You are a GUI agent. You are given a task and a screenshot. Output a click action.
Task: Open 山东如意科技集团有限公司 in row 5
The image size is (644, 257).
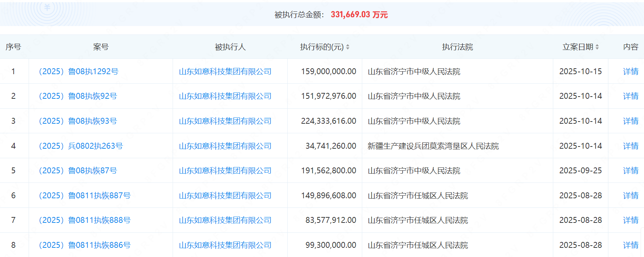coord(225,170)
